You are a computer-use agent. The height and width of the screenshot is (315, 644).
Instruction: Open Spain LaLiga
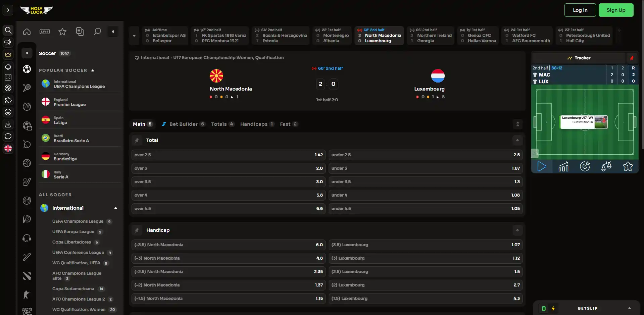[80, 120]
